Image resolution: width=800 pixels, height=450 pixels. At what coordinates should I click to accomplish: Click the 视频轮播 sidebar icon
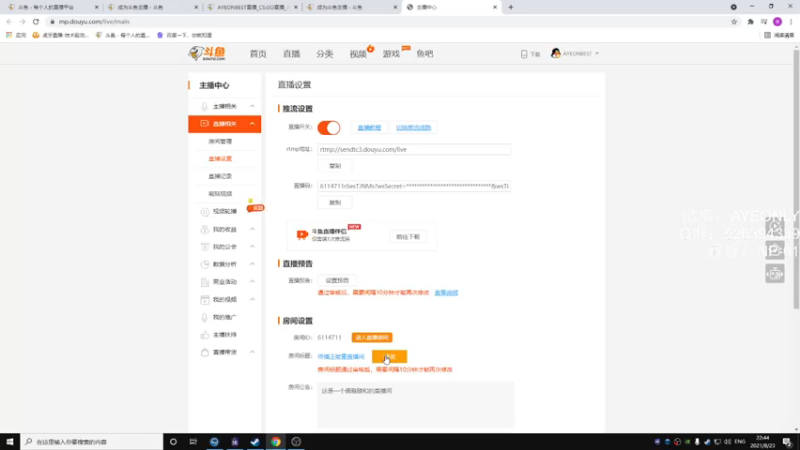click(205, 211)
